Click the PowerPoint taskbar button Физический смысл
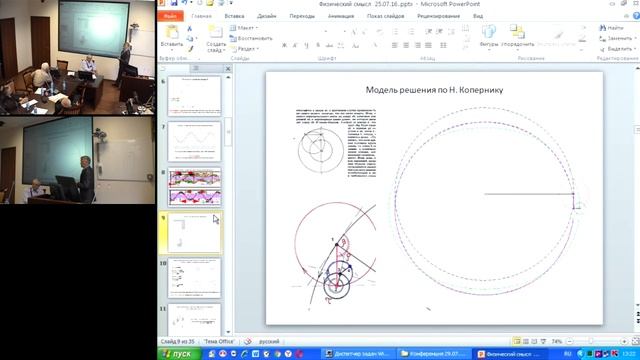Image resolution: width=640 pixels, height=360 pixels. coord(509,354)
